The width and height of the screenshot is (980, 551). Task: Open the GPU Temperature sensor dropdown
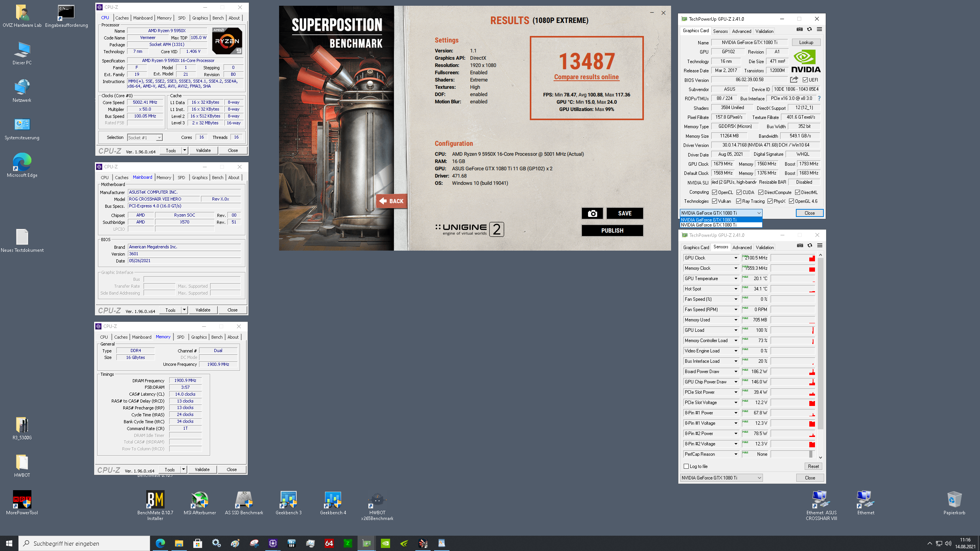tap(735, 279)
